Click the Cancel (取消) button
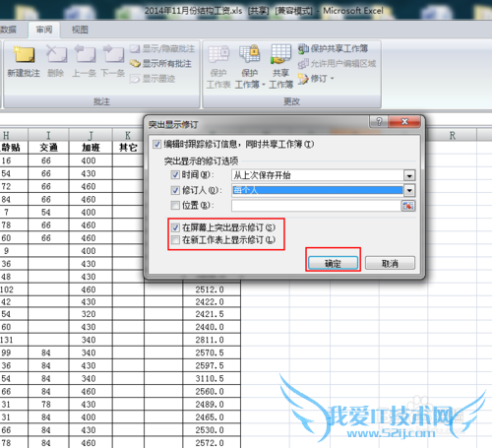Screen dimensions: 492x448 click(390, 263)
